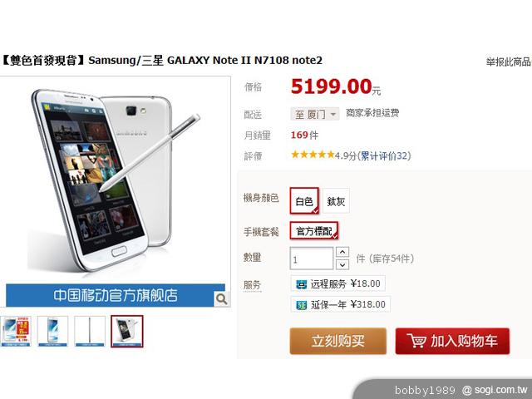Click the 加入购物车 add to cart button
The width and height of the screenshot is (532, 399).
click(x=452, y=341)
